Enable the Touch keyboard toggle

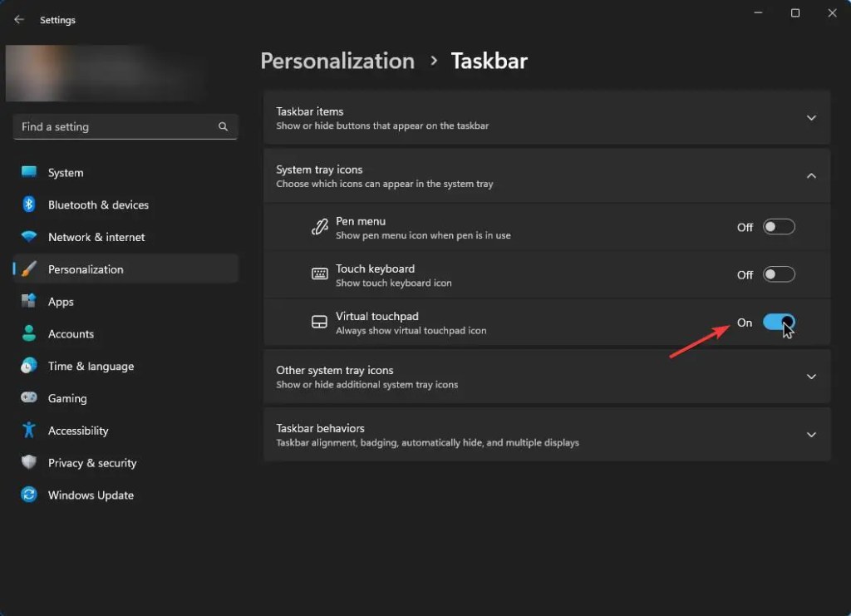(779, 274)
